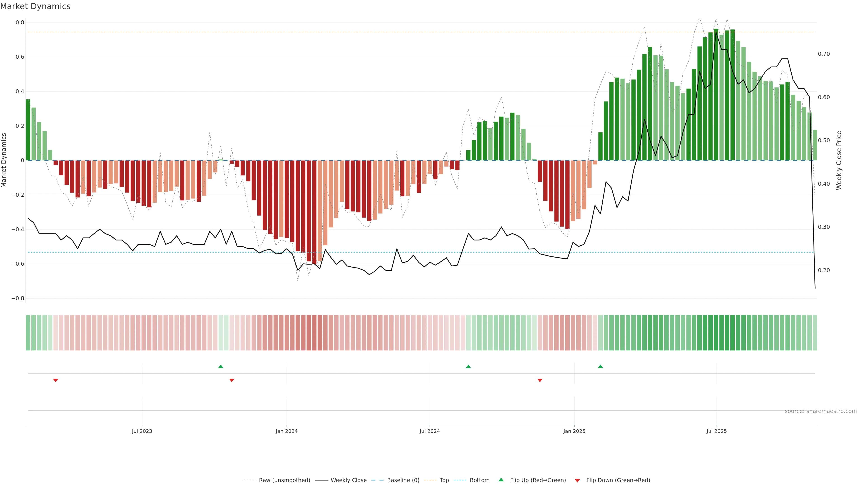868x488 pixels.
Task: Click the Weekly Close Price axis title
Action: [x=839, y=160]
